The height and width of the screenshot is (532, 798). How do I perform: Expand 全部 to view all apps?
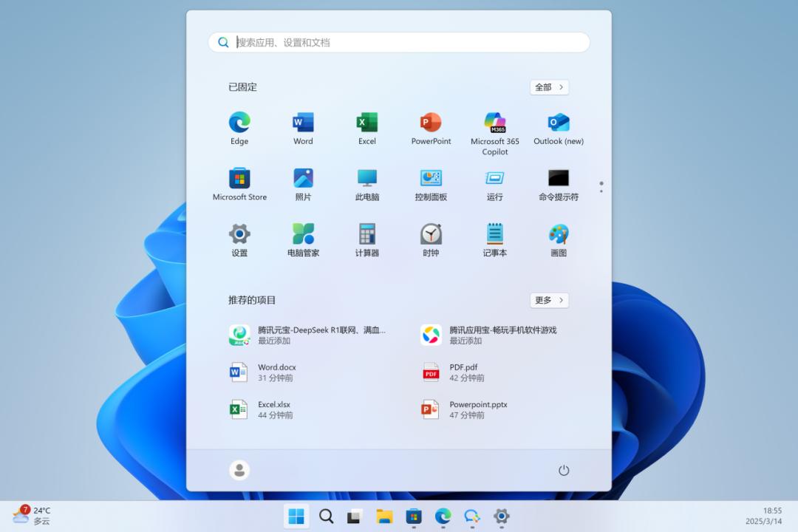pos(548,87)
